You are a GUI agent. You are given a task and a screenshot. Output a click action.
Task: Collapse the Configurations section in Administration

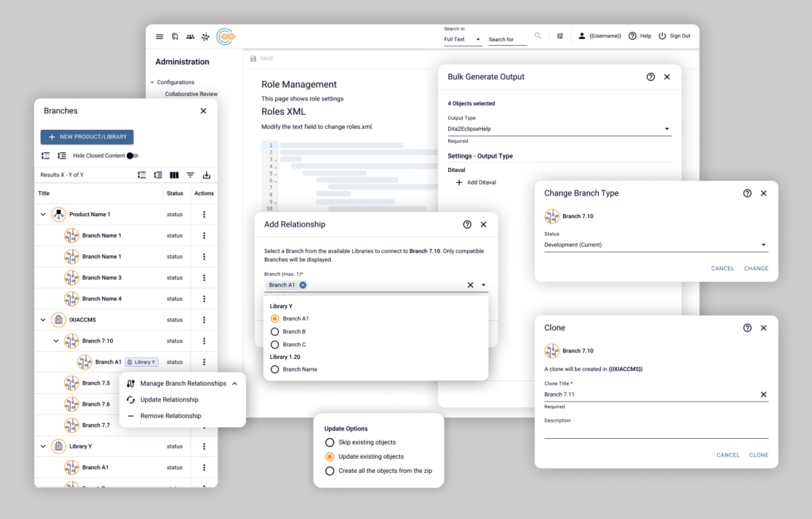[x=152, y=82]
